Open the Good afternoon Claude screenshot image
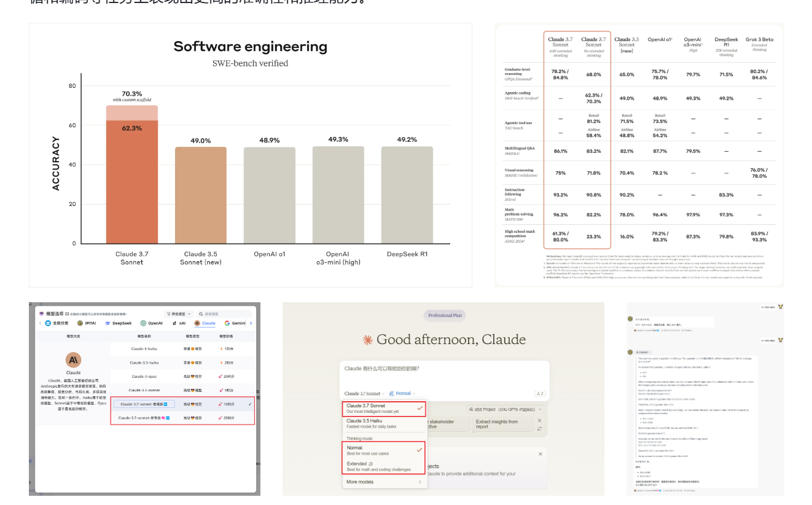This screenshot has width=812, height=505. tap(443, 399)
